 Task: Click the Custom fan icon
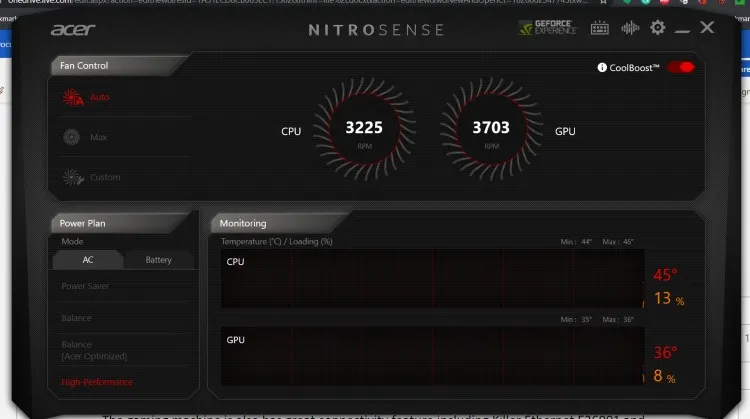73,177
